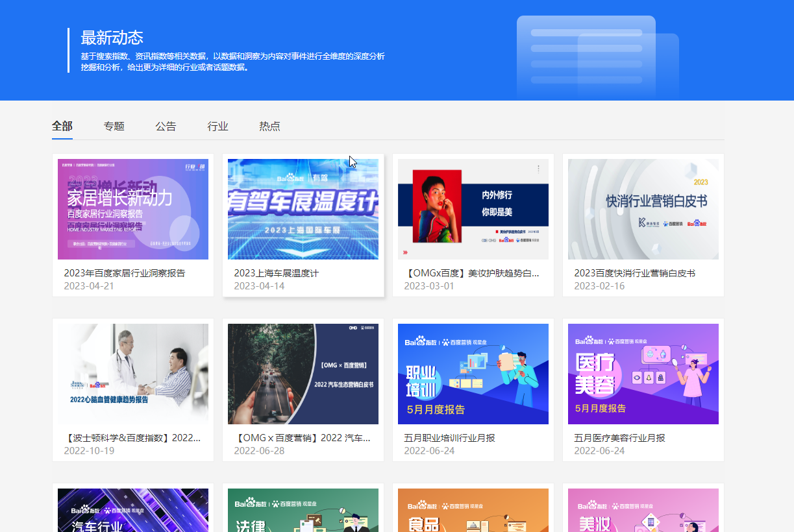The height and width of the screenshot is (532, 794).
Task: Open the 五月职业培训行业月报 title link
Action: [450, 438]
